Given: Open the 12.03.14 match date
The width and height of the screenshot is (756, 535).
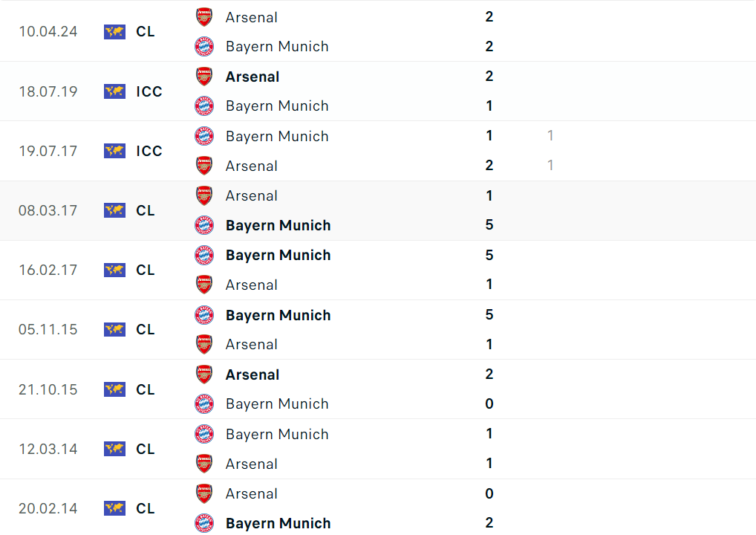Looking at the screenshot, I should click(48, 449).
